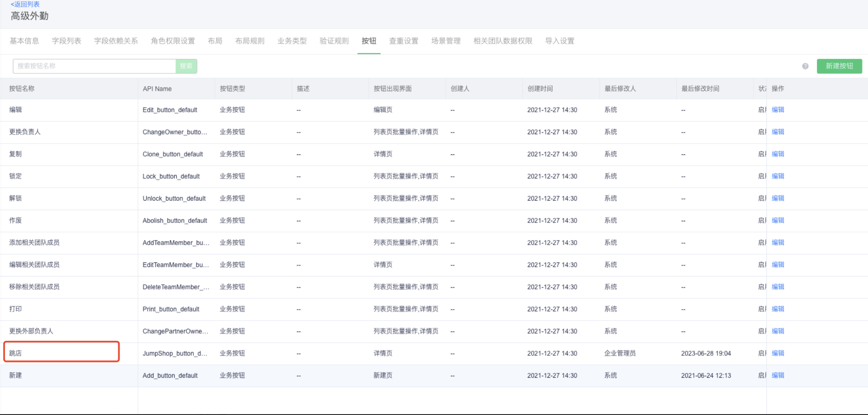Select the active 按钮 tab

pos(369,41)
